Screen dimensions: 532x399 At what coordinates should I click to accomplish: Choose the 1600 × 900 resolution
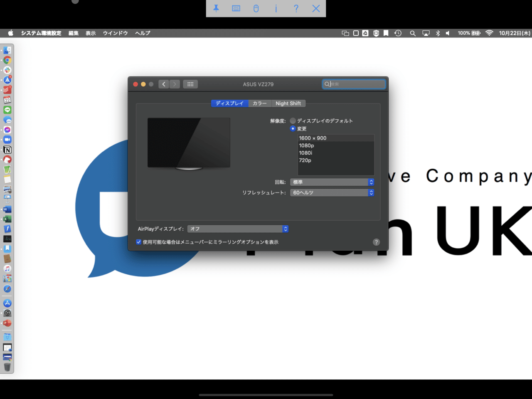336,138
